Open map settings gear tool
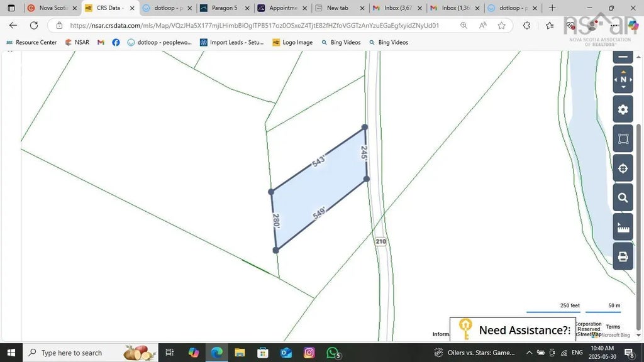Image resolution: width=644 pixels, height=362 pixels. coord(623,109)
